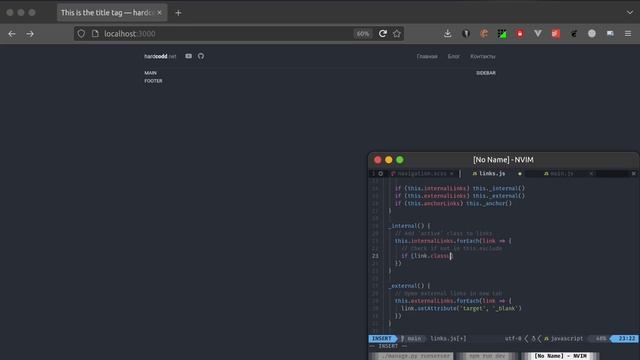Click the black bird-like extension icon
The image size is (640, 360).
click(574, 34)
